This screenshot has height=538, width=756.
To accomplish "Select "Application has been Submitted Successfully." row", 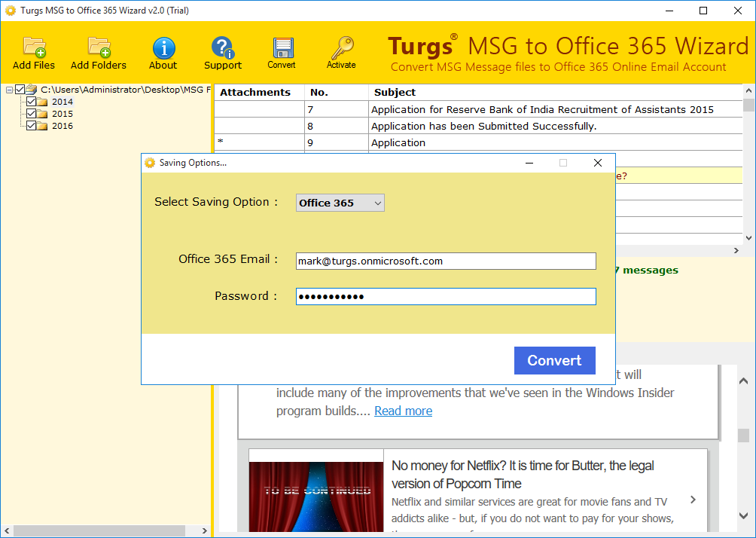I will pyautogui.click(x=478, y=127).
